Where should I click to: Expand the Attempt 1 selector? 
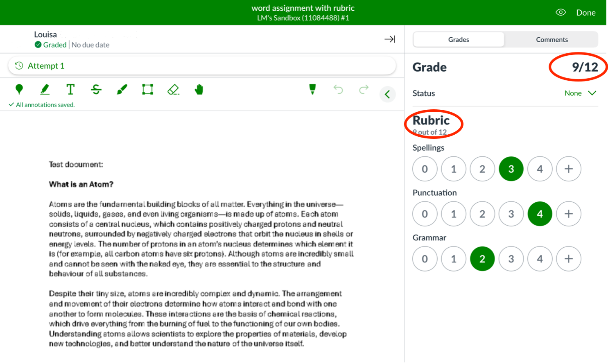coord(202,66)
